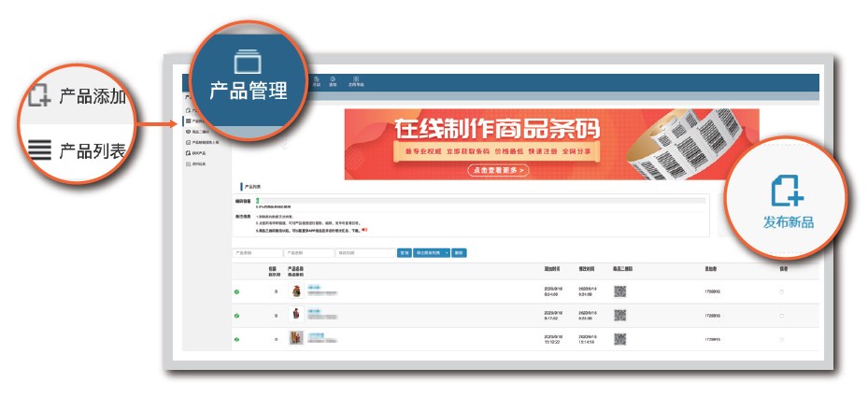Open the second product's QR code

click(x=619, y=316)
